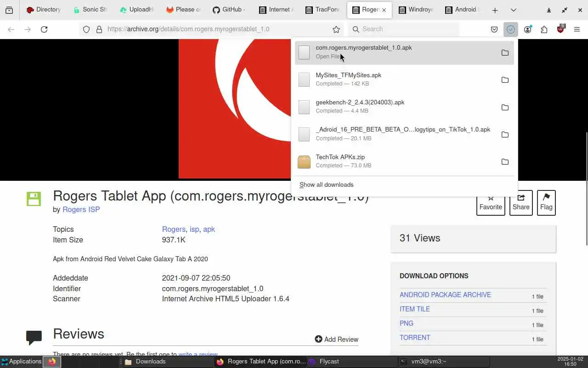588x368 pixels.
Task: Open the Rogers ISP uploader link
Action: click(81, 209)
